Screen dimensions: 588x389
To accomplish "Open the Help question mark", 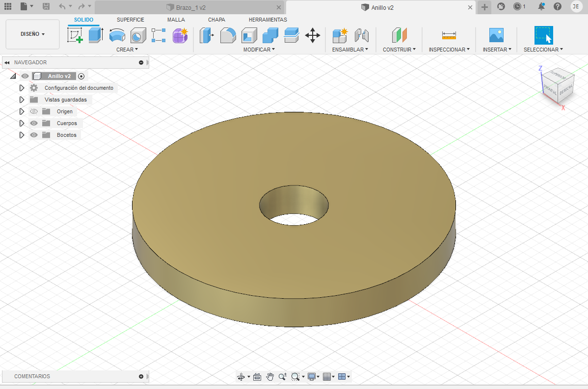I will 558,6.
